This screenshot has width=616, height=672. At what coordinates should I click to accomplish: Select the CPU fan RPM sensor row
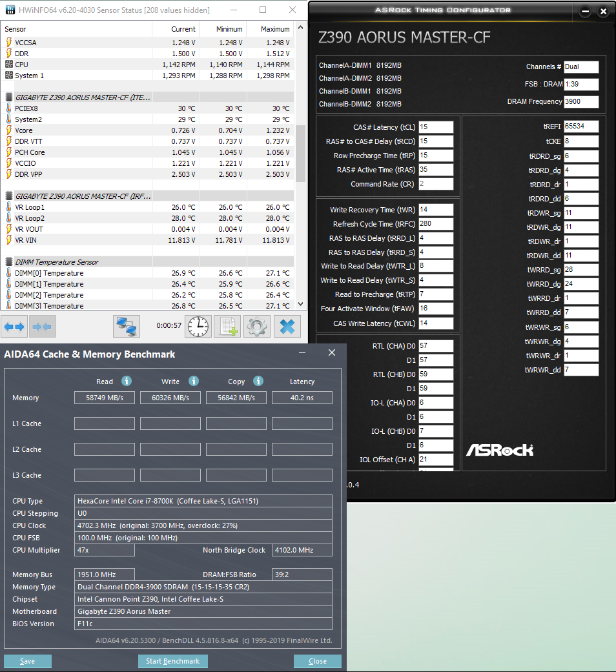147,65
